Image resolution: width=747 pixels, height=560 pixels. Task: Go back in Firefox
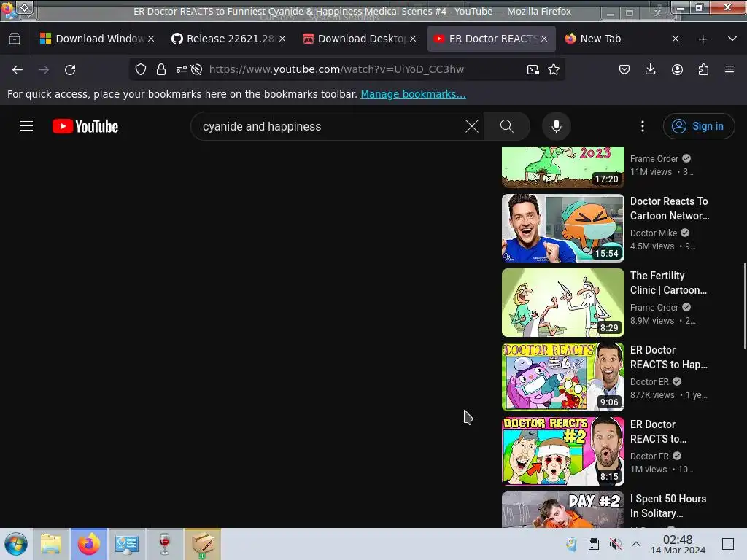(18, 70)
